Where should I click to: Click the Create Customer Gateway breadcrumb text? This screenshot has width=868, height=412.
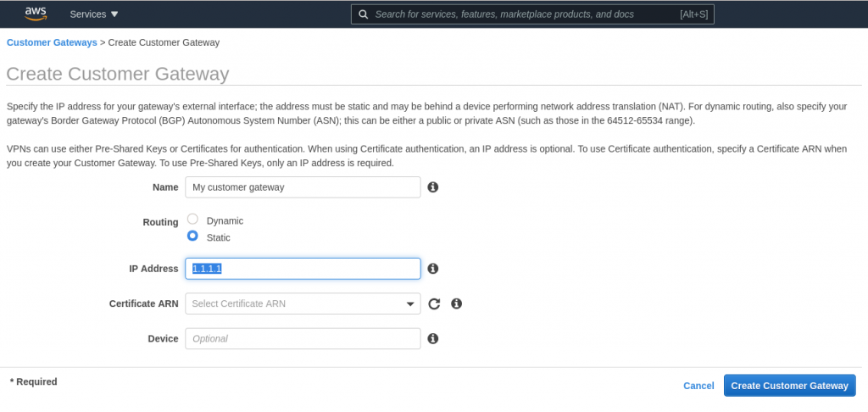pyautogui.click(x=164, y=42)
